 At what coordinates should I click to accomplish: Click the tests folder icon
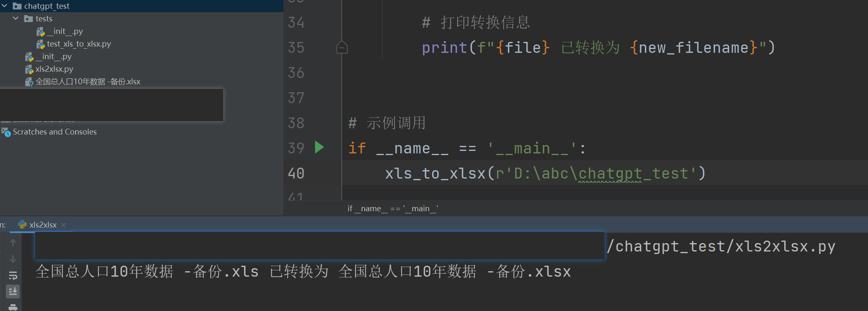(x=28, y=18)
